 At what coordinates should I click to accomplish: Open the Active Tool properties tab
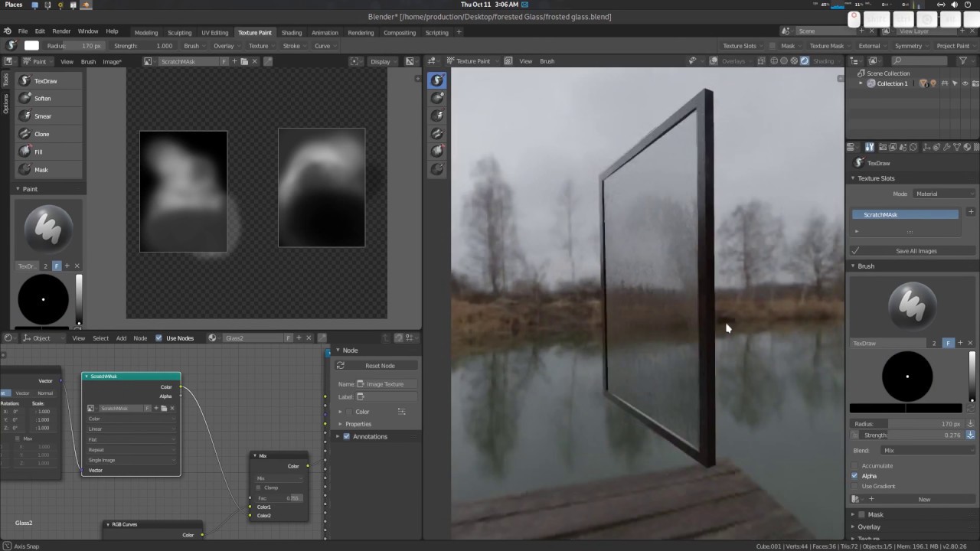click(x=870, y=147)
